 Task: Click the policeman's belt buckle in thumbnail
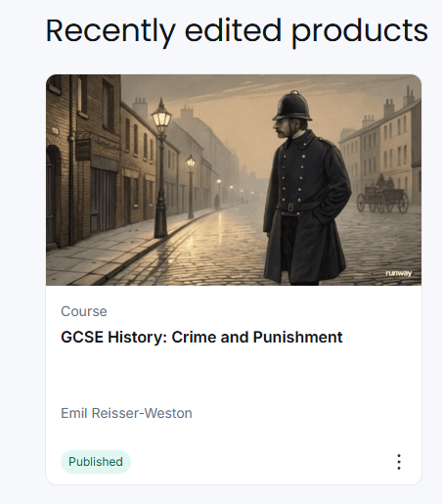[290, 207]
